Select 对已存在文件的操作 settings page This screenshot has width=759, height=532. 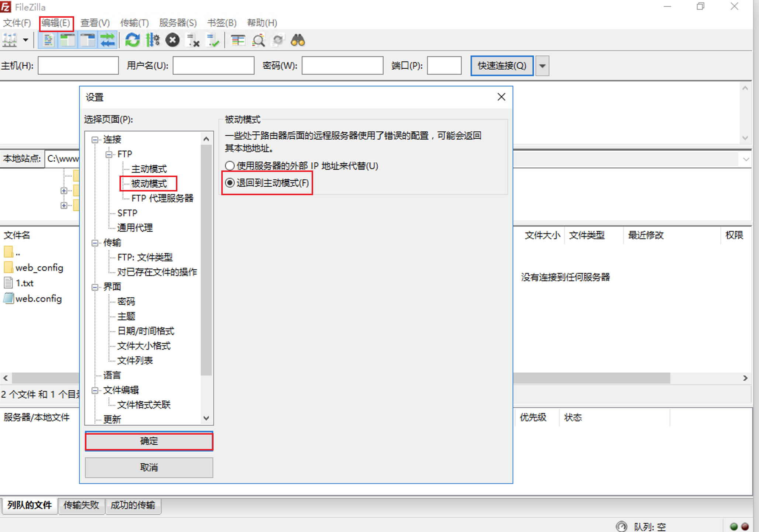[x=157, y=272]
